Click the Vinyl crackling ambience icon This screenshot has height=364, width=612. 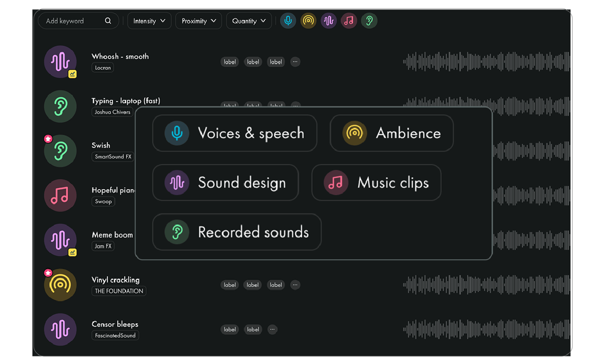point(60,285)
